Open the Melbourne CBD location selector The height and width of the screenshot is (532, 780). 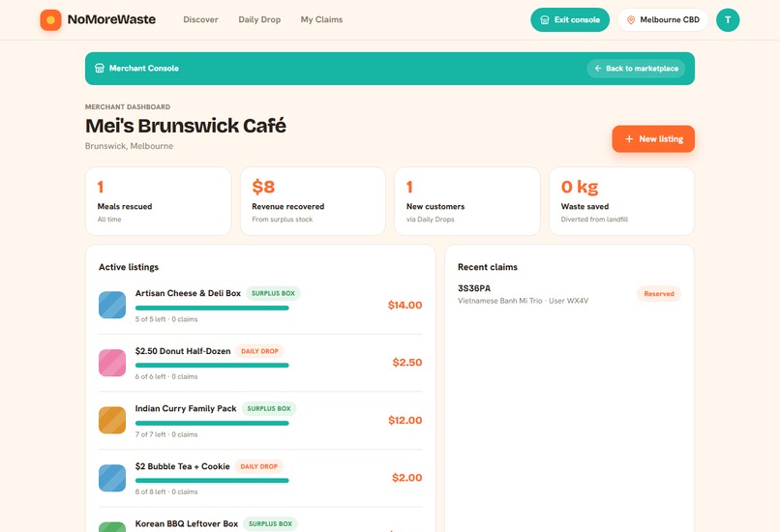[x=663, y=20]
